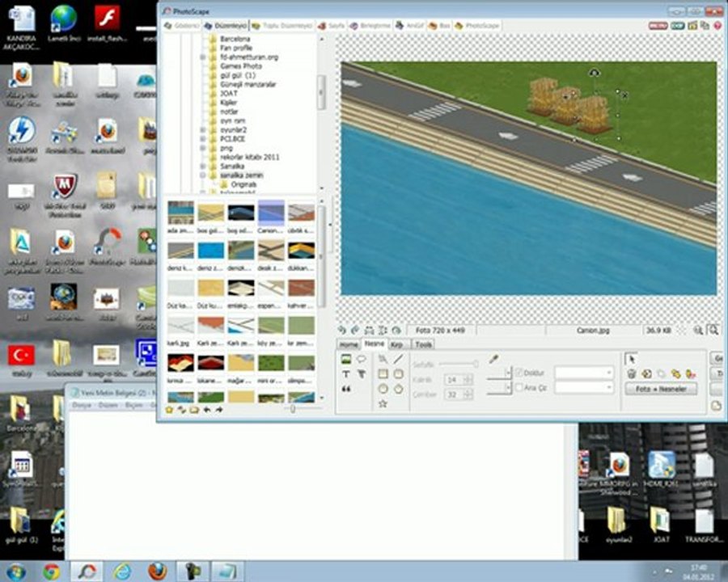Adjust the thumbnail size slider
The height and width of the screenshot is (582, 728).
pyautogui.click(x=293, y=409)
